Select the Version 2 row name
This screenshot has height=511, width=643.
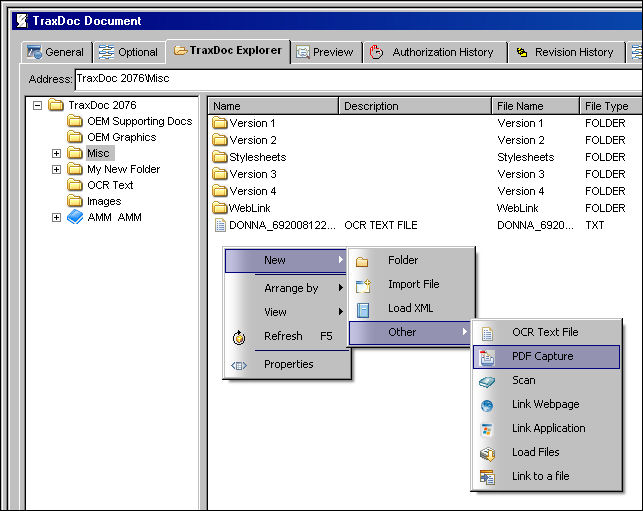point(253,140)
